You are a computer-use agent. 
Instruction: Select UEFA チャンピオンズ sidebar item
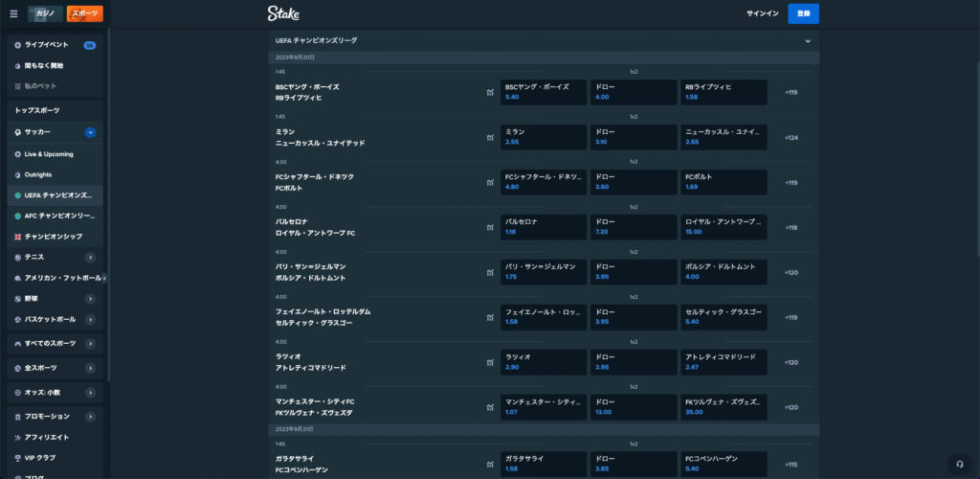[x=55, y=195]
